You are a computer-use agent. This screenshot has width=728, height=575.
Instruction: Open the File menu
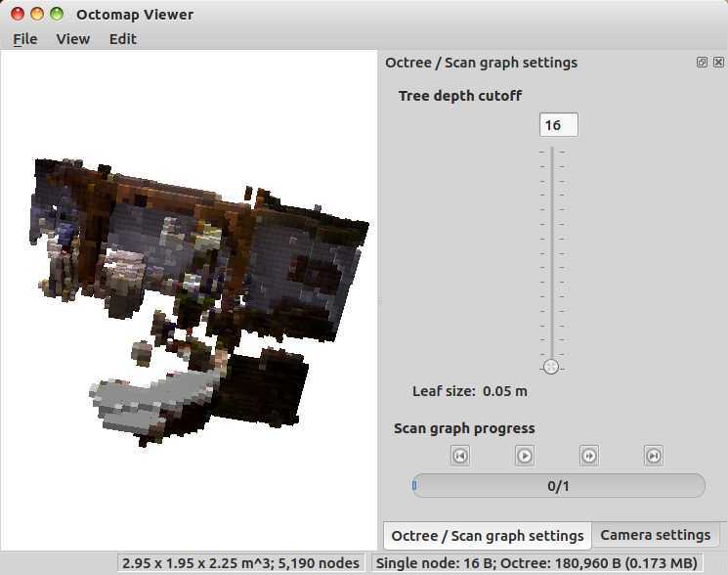[25, 39]
